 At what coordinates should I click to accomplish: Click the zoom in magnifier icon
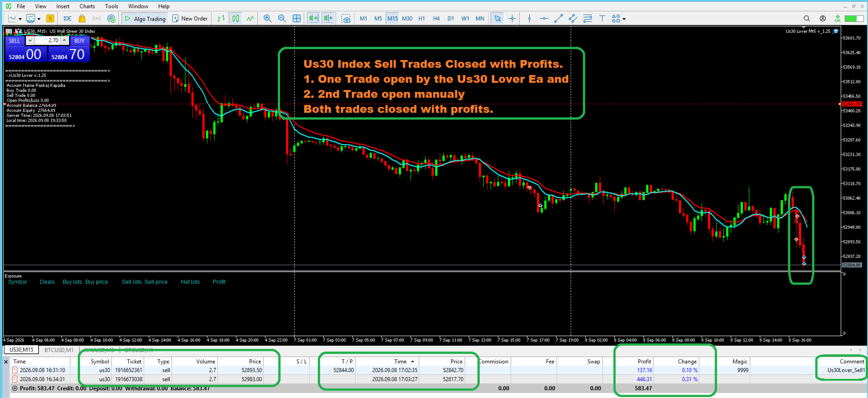click(x=267, y=18)
